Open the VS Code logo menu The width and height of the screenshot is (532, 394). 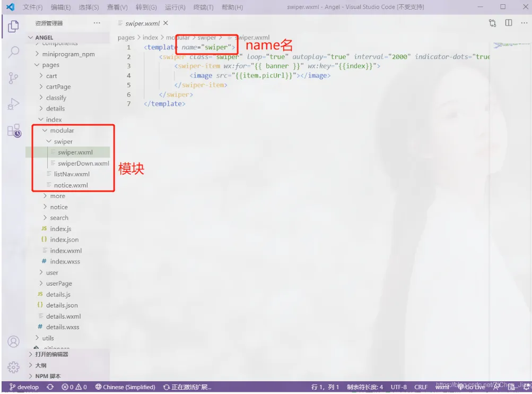[11, 7]
